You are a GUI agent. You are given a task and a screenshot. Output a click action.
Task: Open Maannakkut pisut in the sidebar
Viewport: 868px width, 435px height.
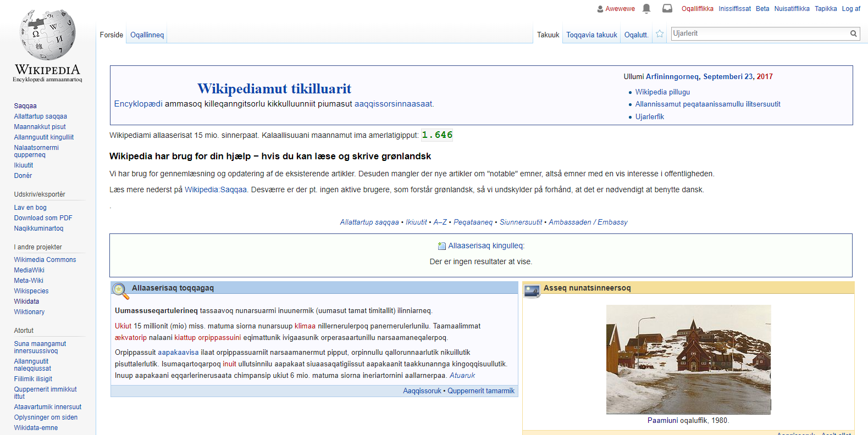(x=40, y=127)
